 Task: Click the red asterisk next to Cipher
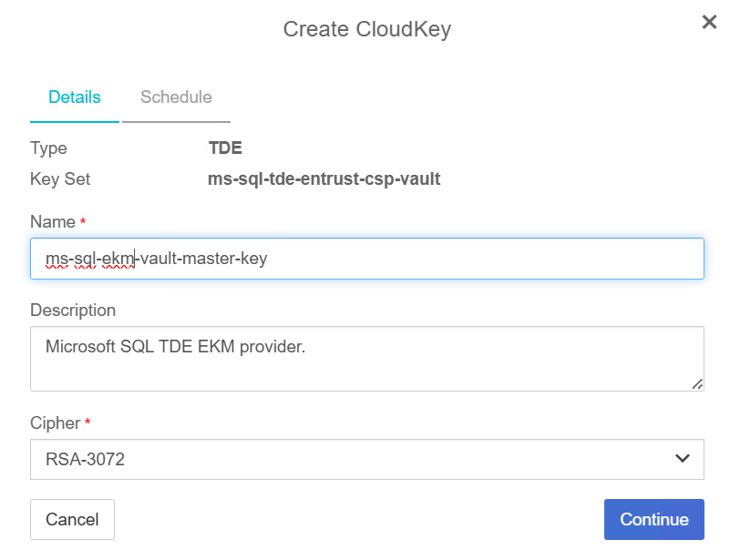(88, 419)
